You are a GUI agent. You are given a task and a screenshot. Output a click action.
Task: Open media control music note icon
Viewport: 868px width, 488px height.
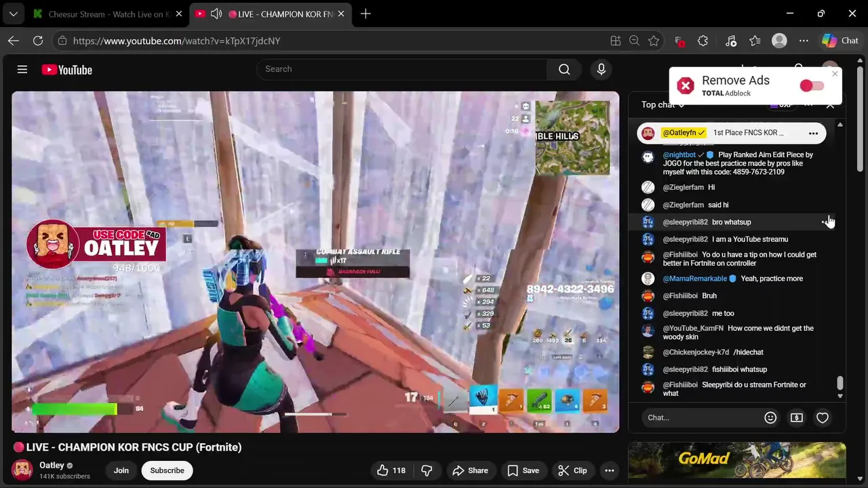(x=730, y=41)
